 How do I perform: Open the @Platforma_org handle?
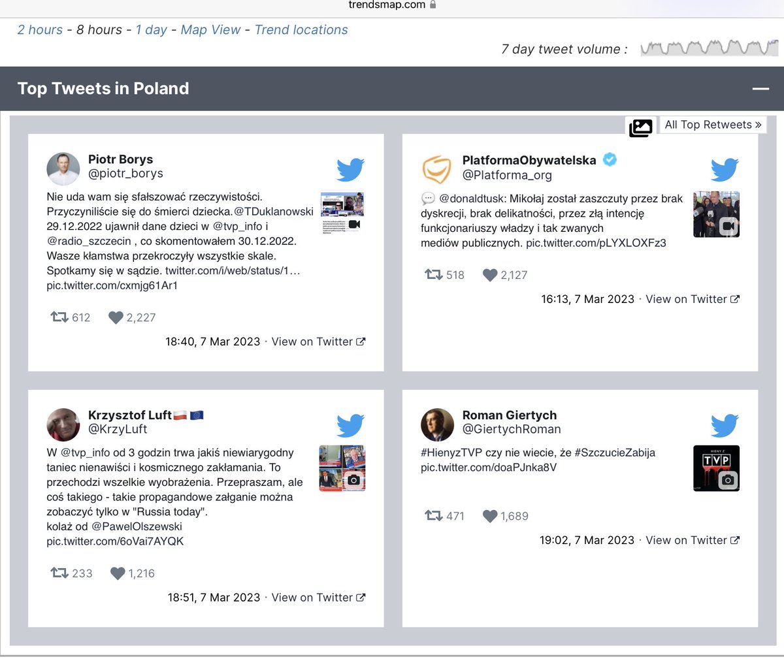tap(507, 175)
